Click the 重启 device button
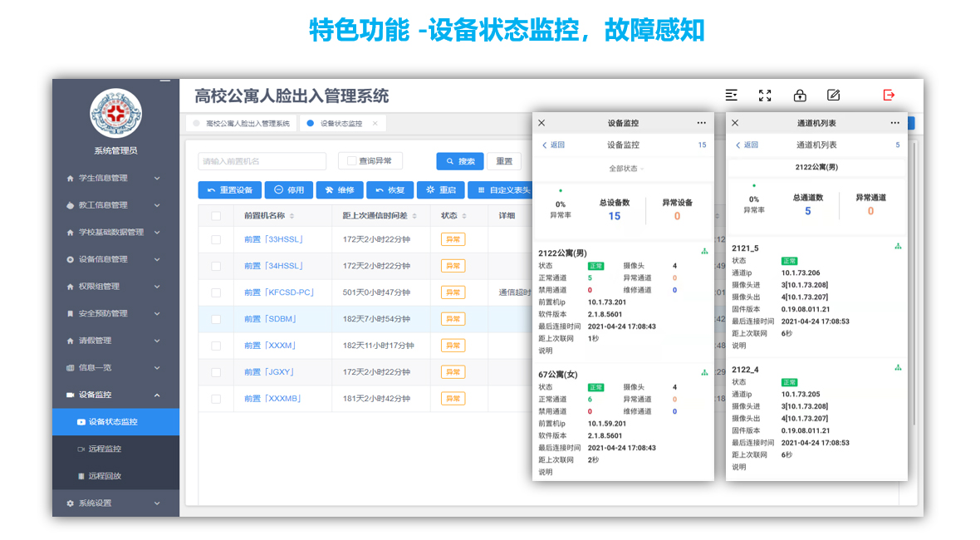The width and height of the screenshot is (980, 540). click(x=440, y=190)
